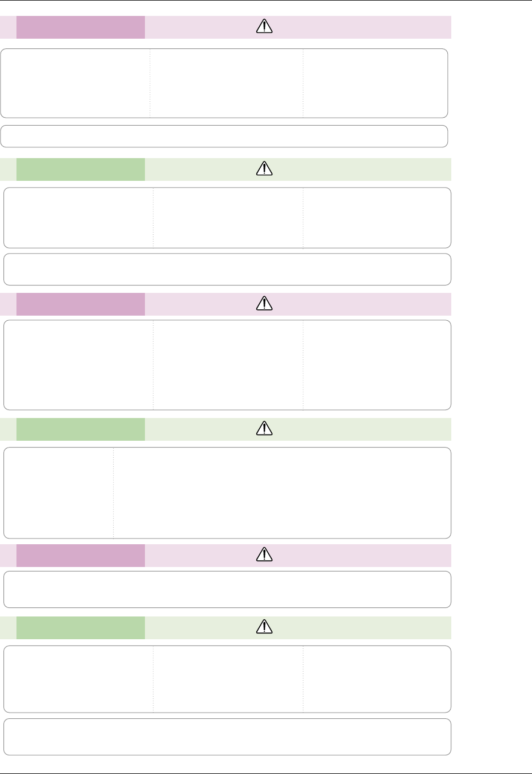Click warning triangle in first green header

point(265,169)
